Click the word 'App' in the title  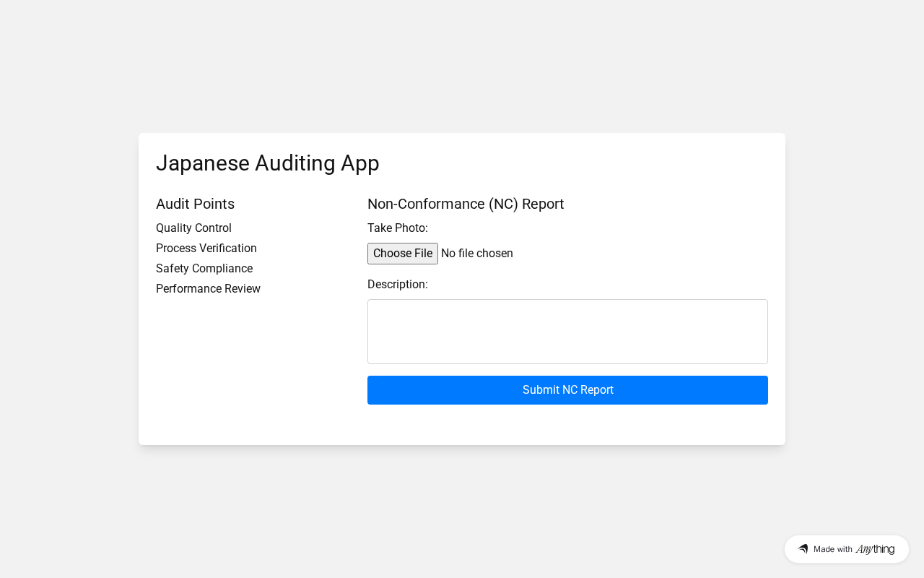pos(360,163)
